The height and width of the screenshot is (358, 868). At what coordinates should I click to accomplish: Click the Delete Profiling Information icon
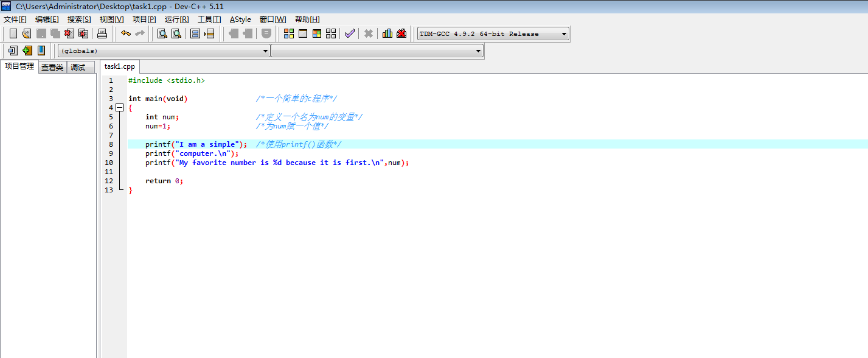click(x=401, y=33)
